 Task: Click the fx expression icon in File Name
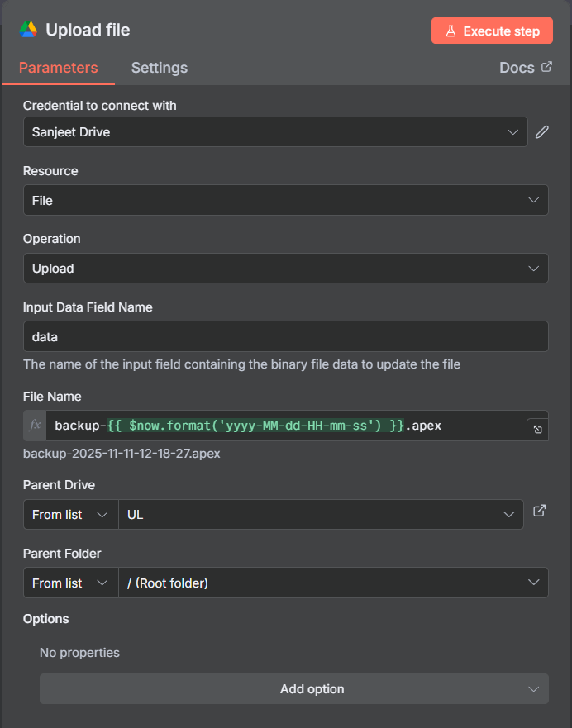point(35,426)
